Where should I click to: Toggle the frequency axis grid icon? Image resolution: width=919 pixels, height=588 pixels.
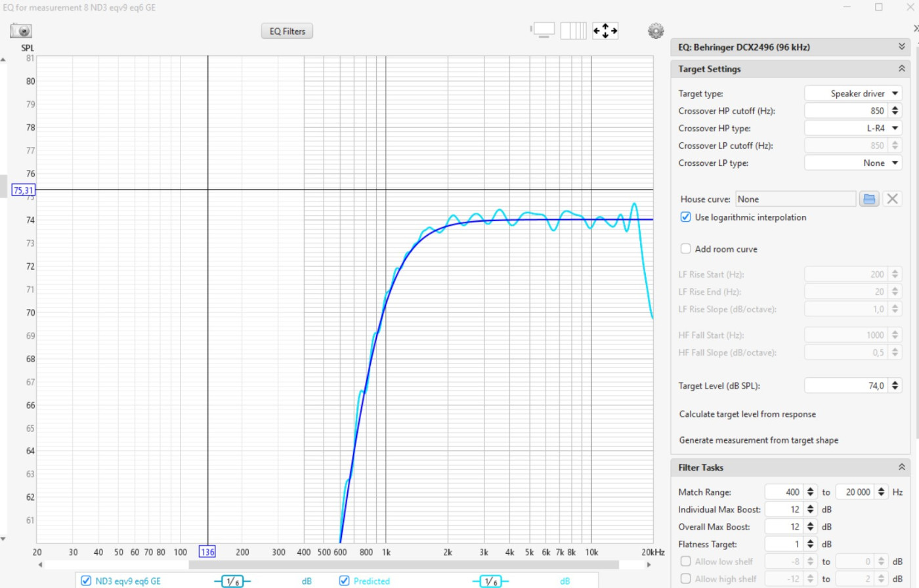(573, 30)
